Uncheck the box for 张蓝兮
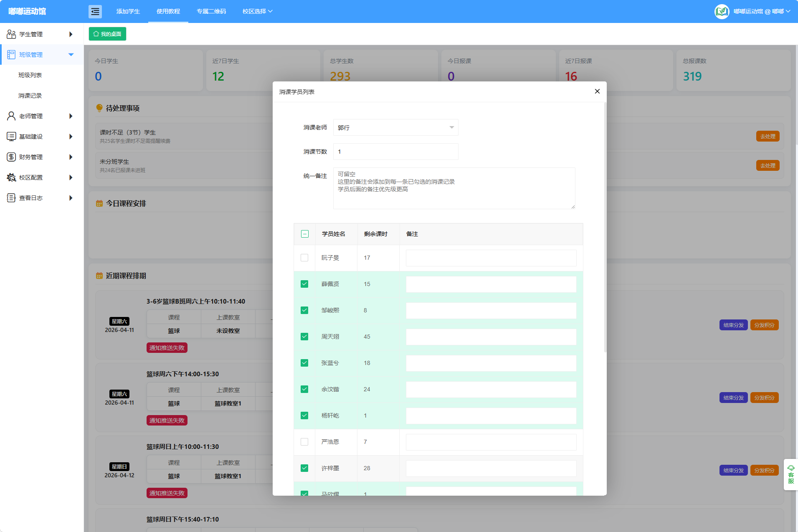Image resolution: width=798 pixels, height=532 pixels. (x=304, y=363)
